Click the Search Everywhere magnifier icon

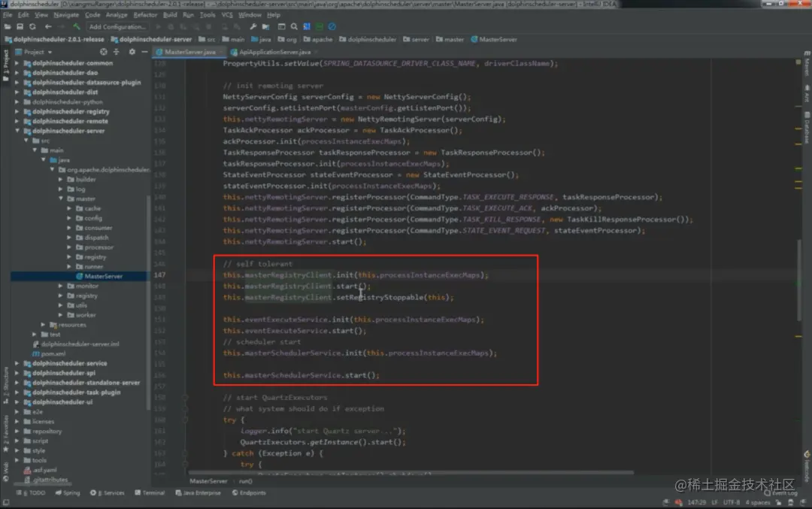[x=294, y=26]
